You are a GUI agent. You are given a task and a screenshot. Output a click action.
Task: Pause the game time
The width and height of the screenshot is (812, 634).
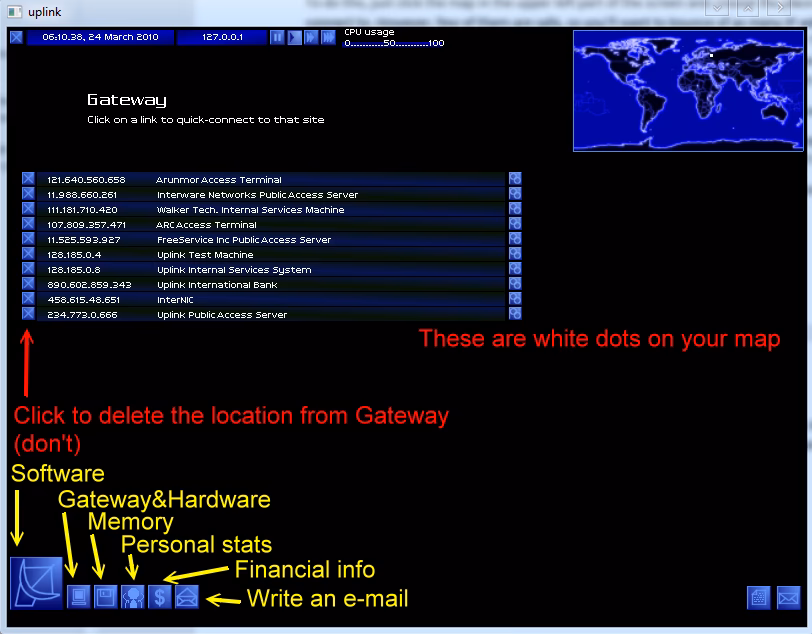277,37
